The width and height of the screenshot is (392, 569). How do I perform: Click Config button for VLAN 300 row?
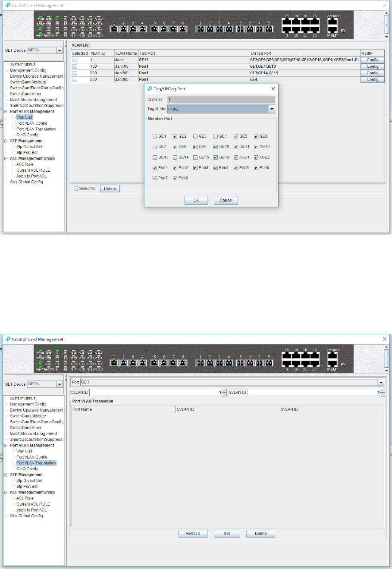point(373,79)
